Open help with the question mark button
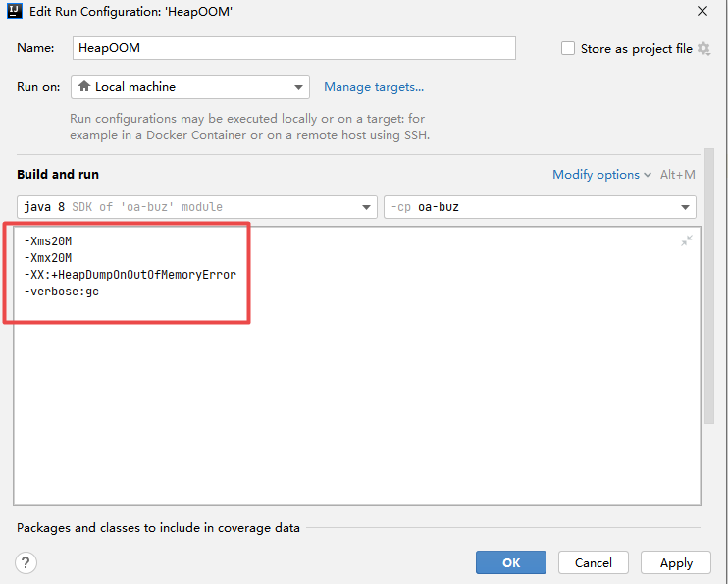Screen dimensions: 728x584 point(26,563)
